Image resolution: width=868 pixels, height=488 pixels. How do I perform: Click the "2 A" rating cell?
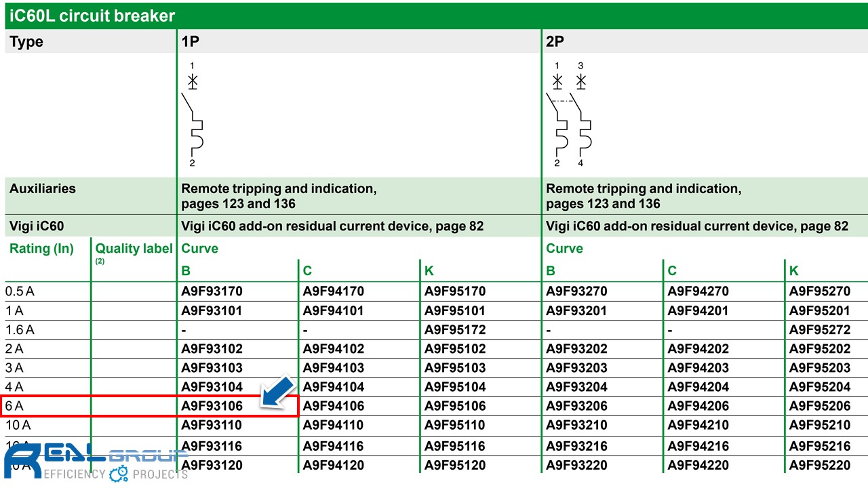(x=14, y=348)
